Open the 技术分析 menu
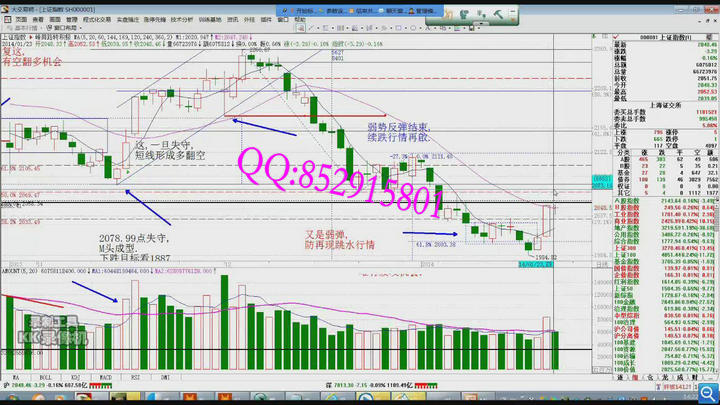The image size is (720, 405). point(181,19)
